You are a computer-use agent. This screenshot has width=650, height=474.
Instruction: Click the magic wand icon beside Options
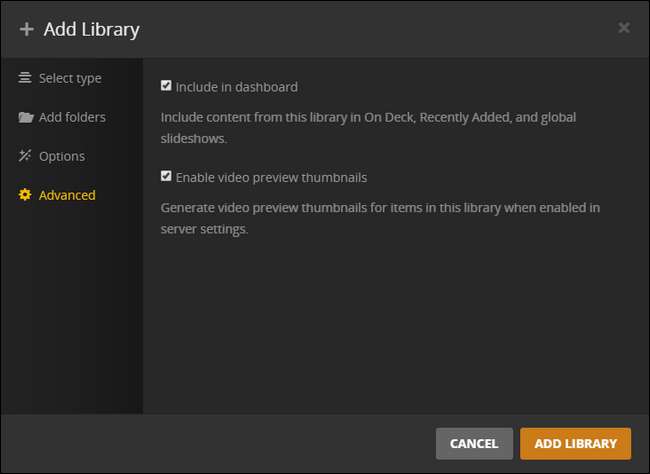coord(25,156)
